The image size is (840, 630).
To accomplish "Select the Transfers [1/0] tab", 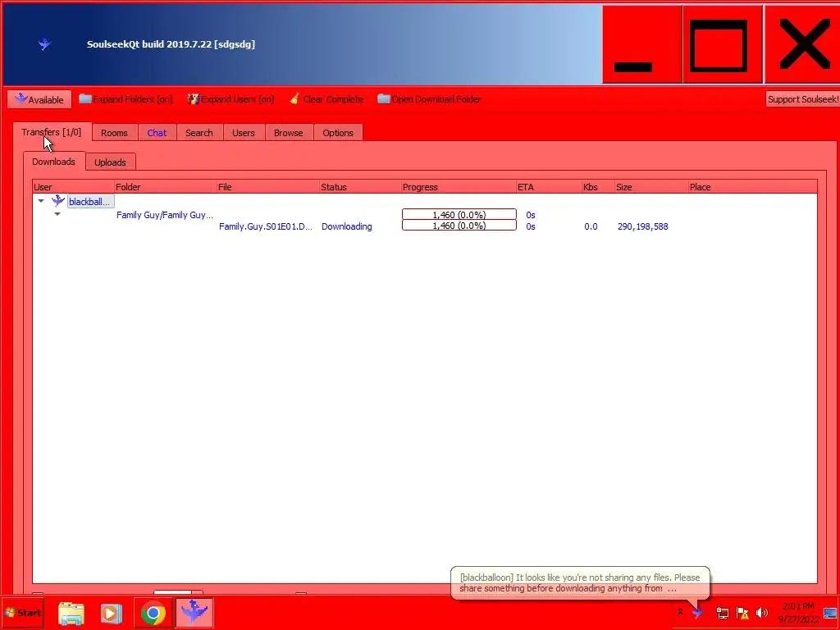I will 52,132.
